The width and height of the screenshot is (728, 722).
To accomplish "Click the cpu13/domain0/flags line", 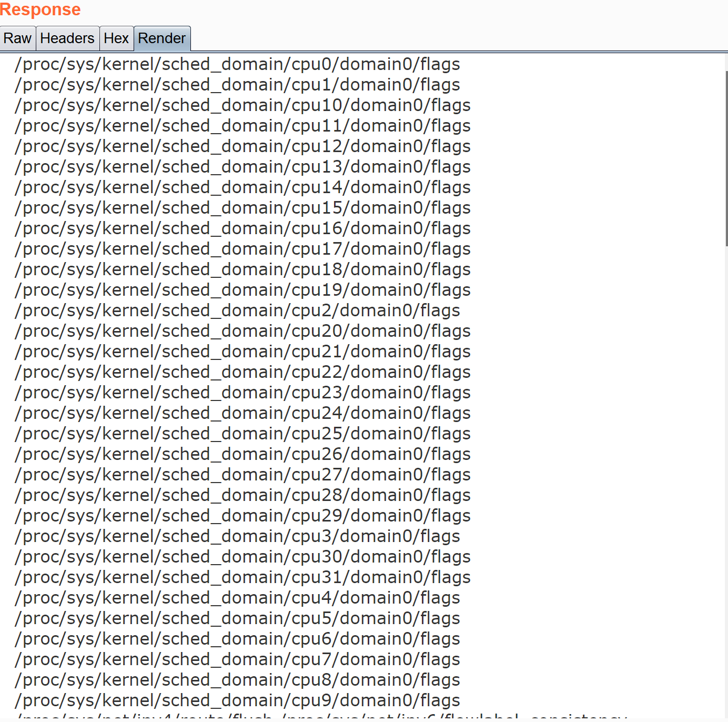I will click(242, 167).
